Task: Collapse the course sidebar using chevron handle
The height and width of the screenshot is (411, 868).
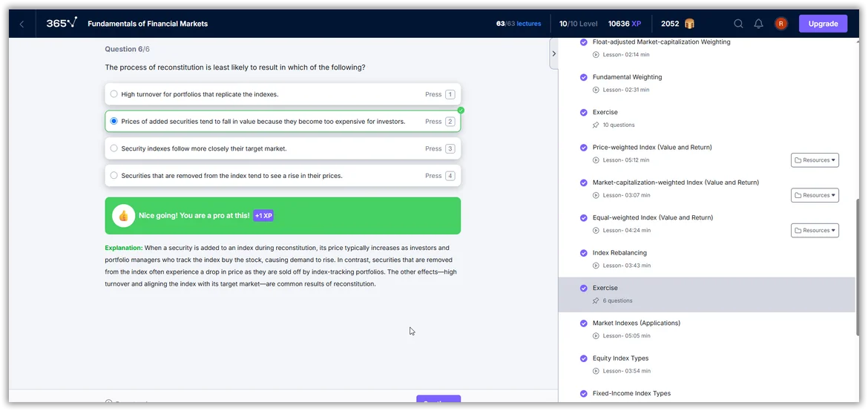Action: click(x=553, y=53)
